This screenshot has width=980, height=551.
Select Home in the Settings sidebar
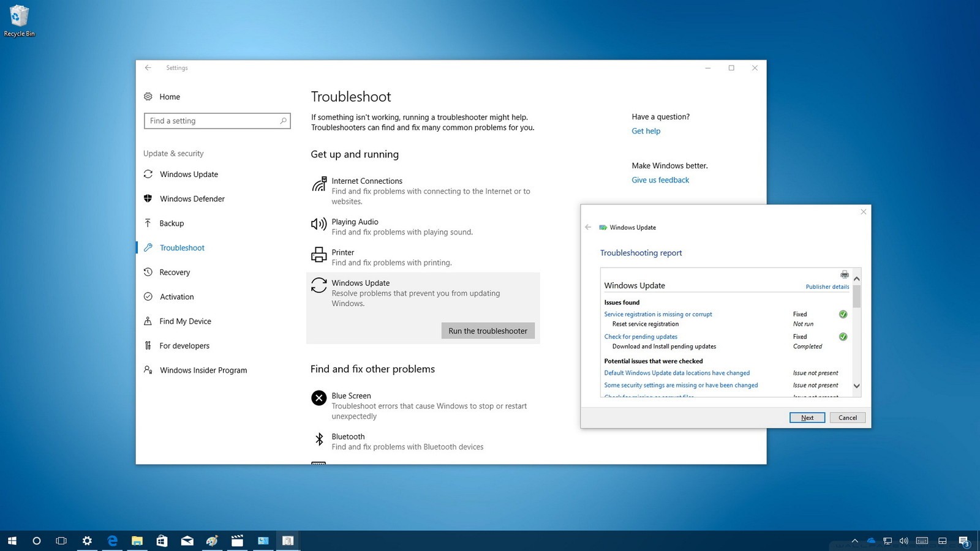(169, 97)
